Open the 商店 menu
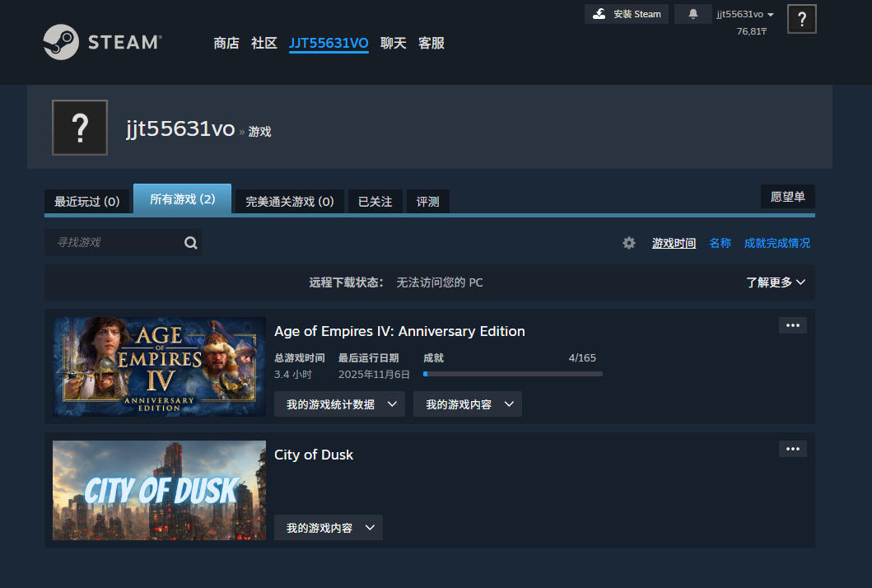Viewport: 872px width, 588px height. (x=226, y=43)
